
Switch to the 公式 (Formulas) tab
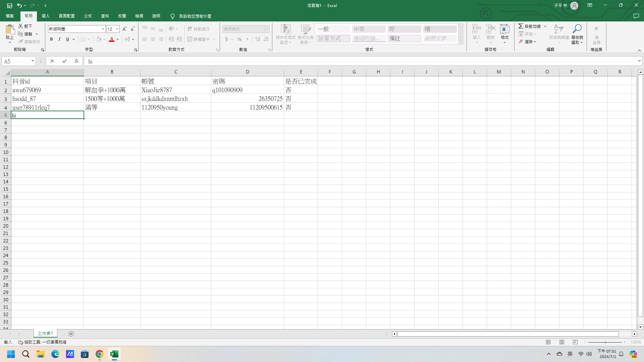point(88,16)
